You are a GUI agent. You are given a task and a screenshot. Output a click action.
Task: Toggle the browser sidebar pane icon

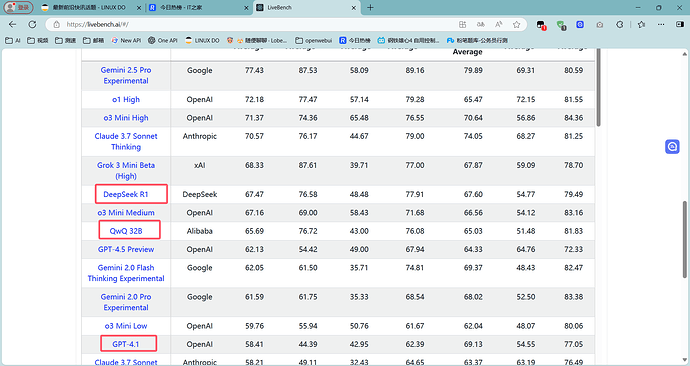[680, 25]
